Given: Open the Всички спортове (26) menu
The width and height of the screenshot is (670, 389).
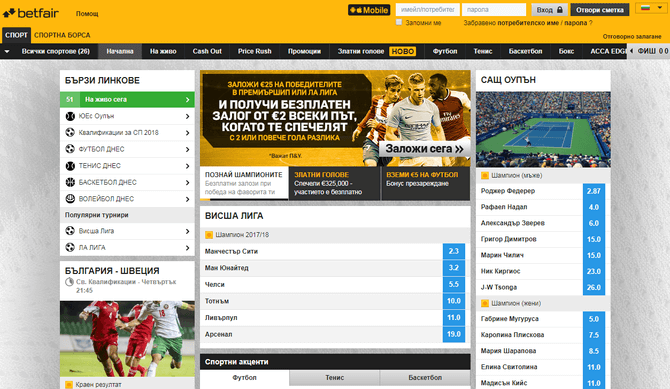Looking at the screenshot, I should pos(56,51).
